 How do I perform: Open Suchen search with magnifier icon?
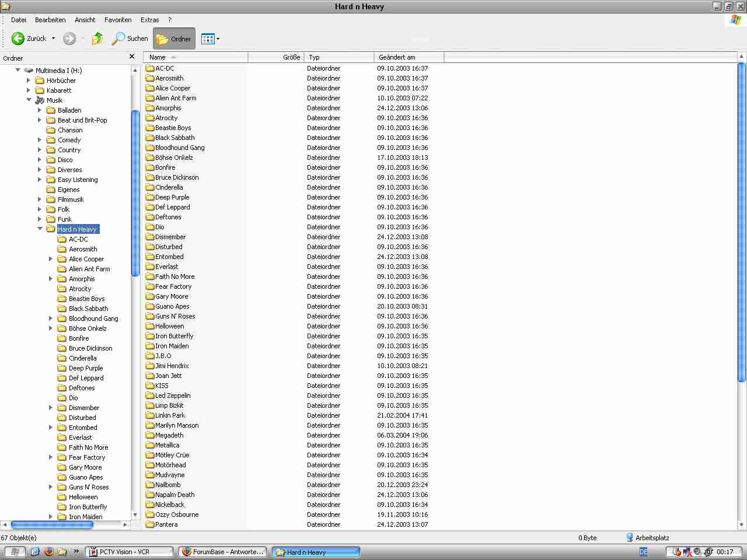(x=130, y=38)
